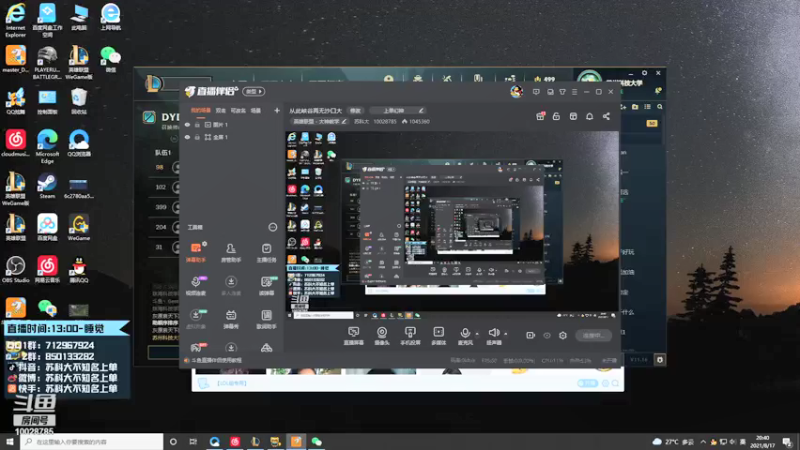Click the Windows taskbar search box
800x450 pixels.
92,442
